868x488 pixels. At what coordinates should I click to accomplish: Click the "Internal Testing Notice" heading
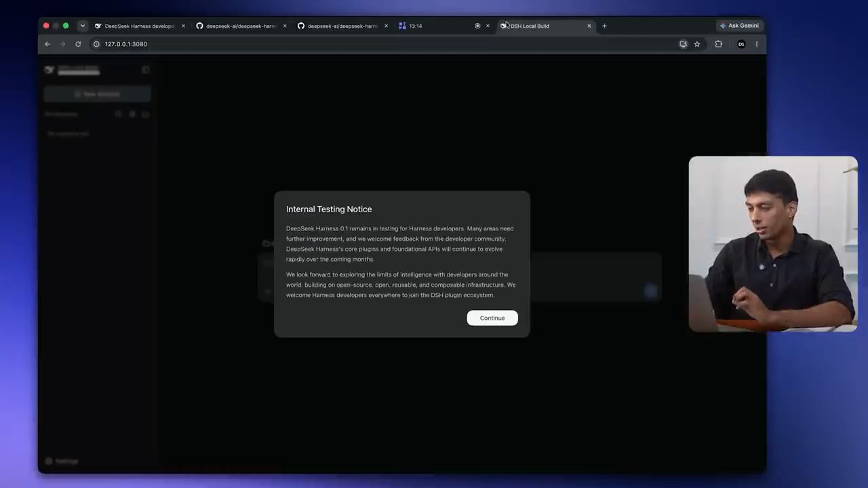click(329, 209)
